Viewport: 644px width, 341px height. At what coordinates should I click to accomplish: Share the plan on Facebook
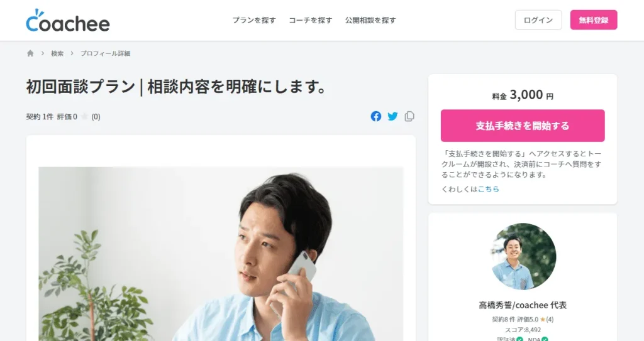coord(376,117)
